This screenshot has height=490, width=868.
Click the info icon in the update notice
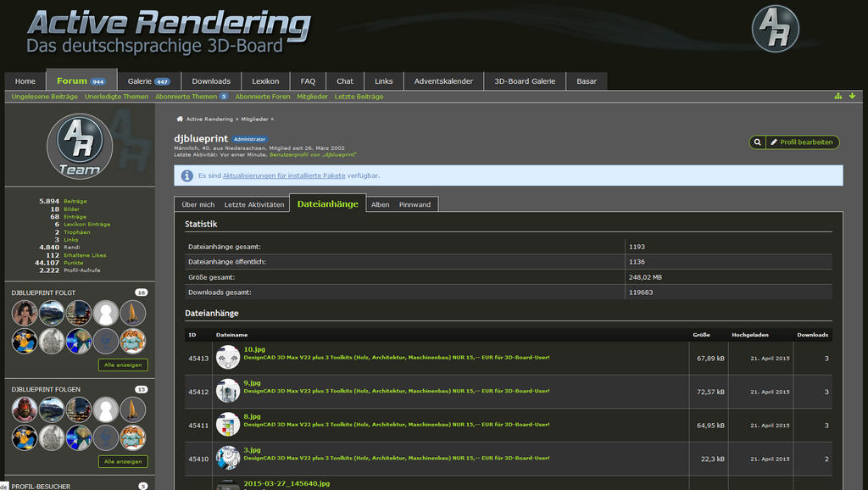pyautogui.click(x=187, y=175)
